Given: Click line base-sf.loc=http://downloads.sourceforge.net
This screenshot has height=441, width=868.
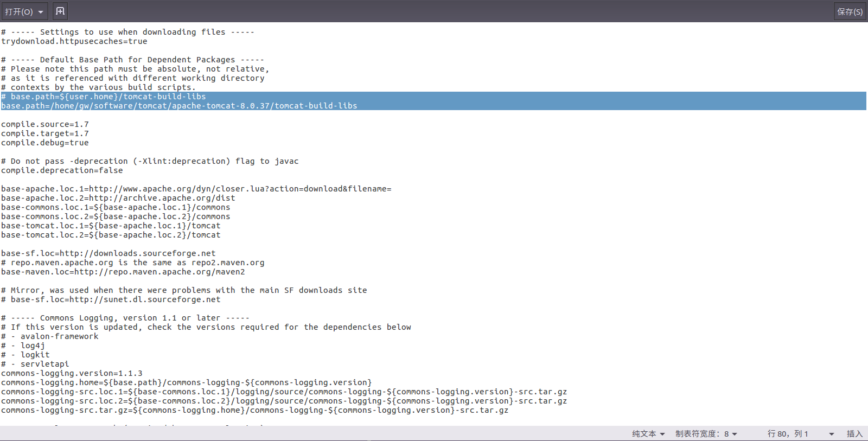Looking at the screenshot, I should [108, 253].
